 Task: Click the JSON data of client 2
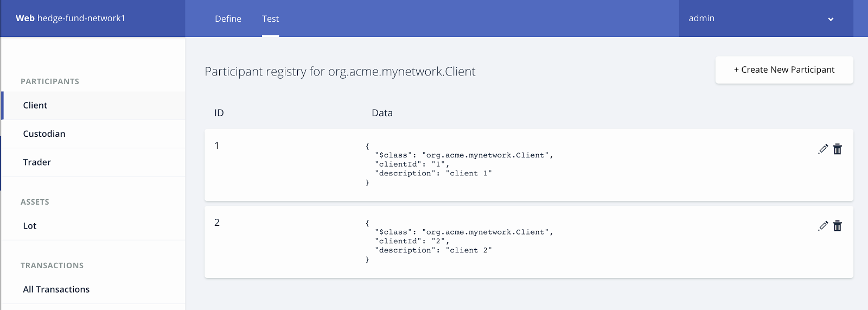tap(458, 242)
